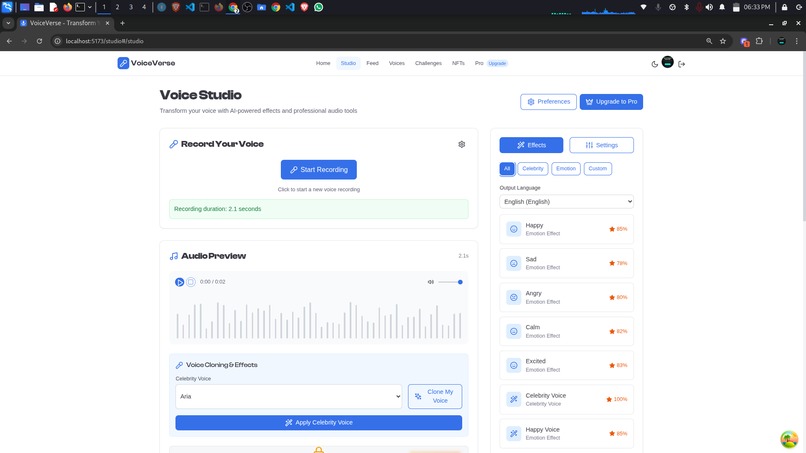Go to Home in navigation
The image size is (806, 453).
(323, 63)
